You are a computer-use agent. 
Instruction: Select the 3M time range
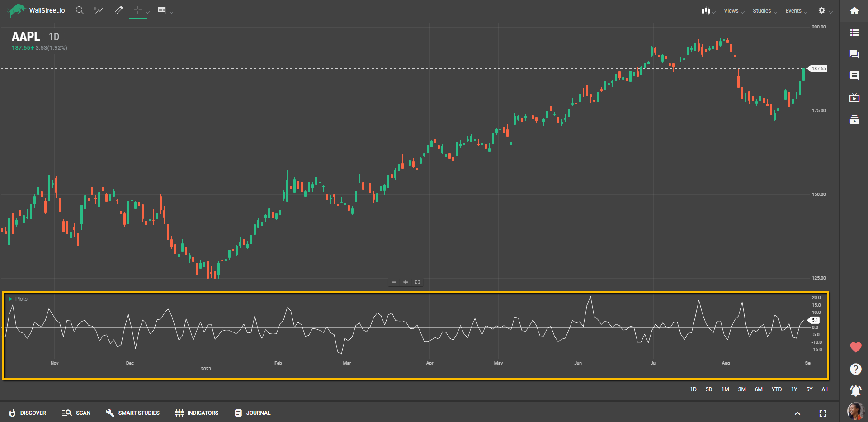(742, 389)
